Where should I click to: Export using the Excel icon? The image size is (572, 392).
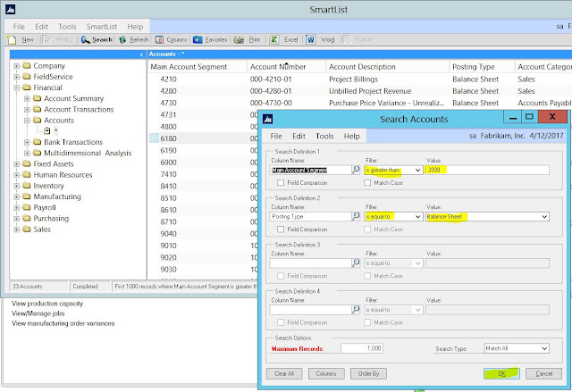pos(274,39)
